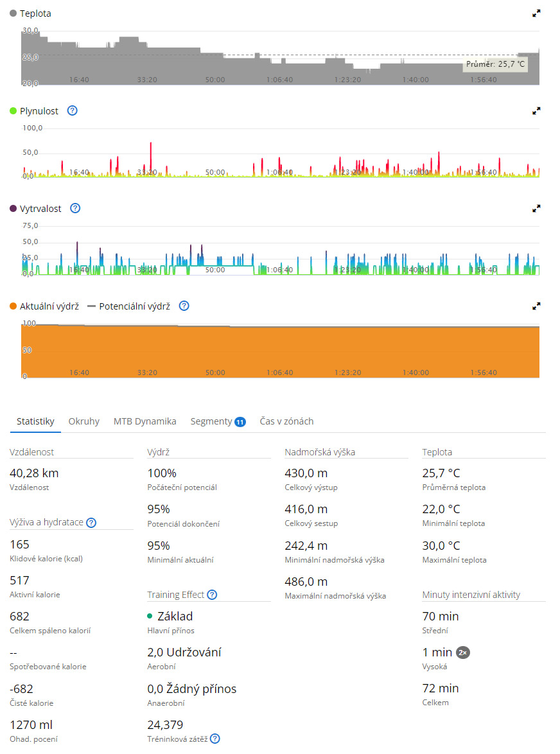Open the MTB Dynamika tab

[x=144, y=421]
